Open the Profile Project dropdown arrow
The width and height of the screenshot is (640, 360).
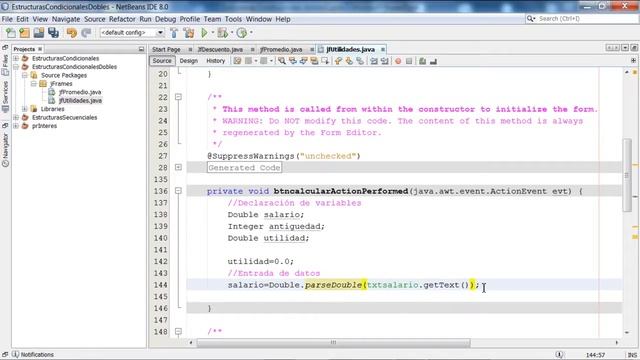point(251,33)
